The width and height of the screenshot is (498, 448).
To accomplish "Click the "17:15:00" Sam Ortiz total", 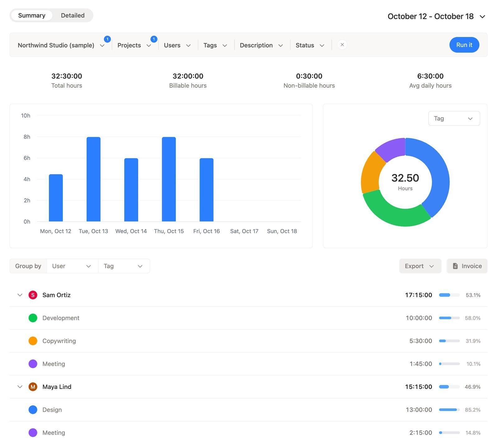I will [418, 295].
